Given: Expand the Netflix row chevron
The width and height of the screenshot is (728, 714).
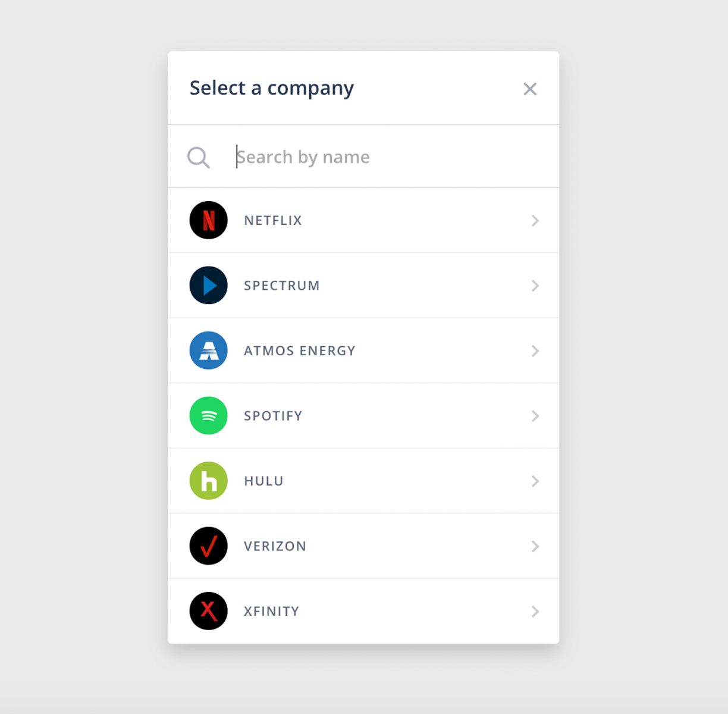Looking at the screenshot, I should 535,221.
